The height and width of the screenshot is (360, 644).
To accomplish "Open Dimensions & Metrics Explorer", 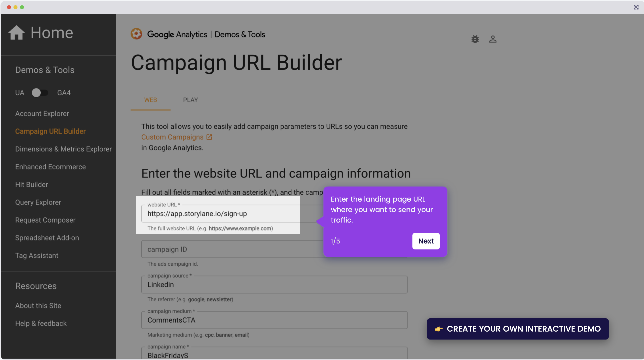I will coord(63,149).
